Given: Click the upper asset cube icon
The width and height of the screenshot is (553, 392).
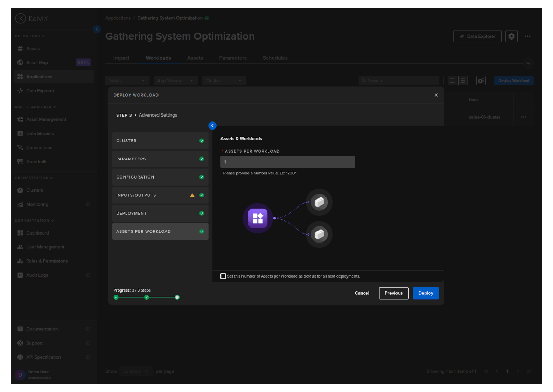Looking at the screenshot, I should (319, 202).
